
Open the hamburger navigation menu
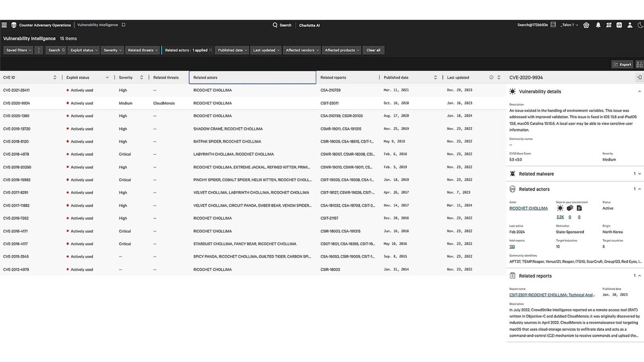4,25
